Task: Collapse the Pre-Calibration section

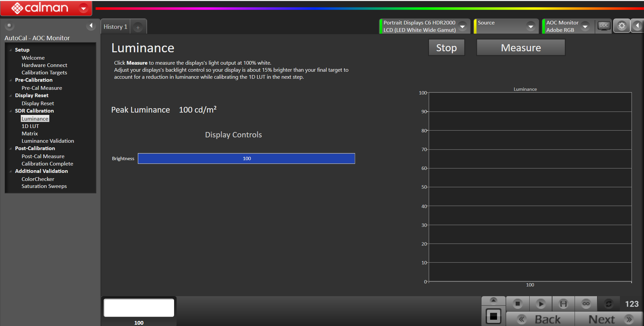Action: pos(10,80)
